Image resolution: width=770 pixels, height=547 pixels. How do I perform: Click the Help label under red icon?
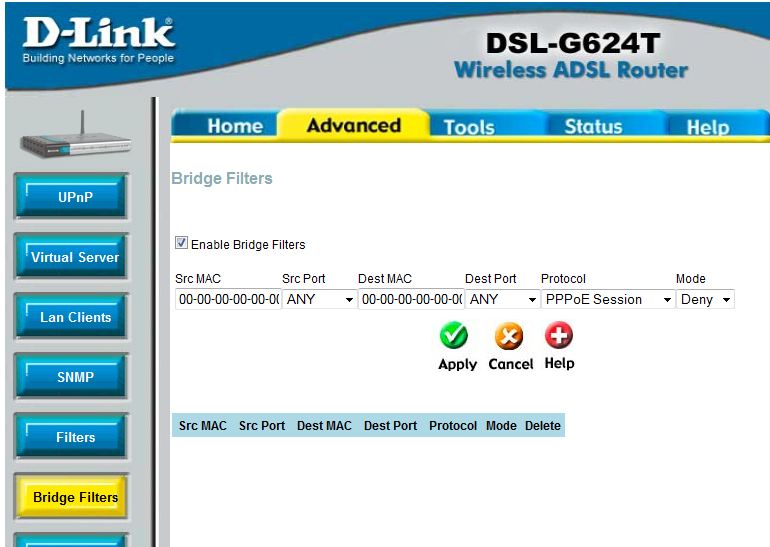point(559,363)
